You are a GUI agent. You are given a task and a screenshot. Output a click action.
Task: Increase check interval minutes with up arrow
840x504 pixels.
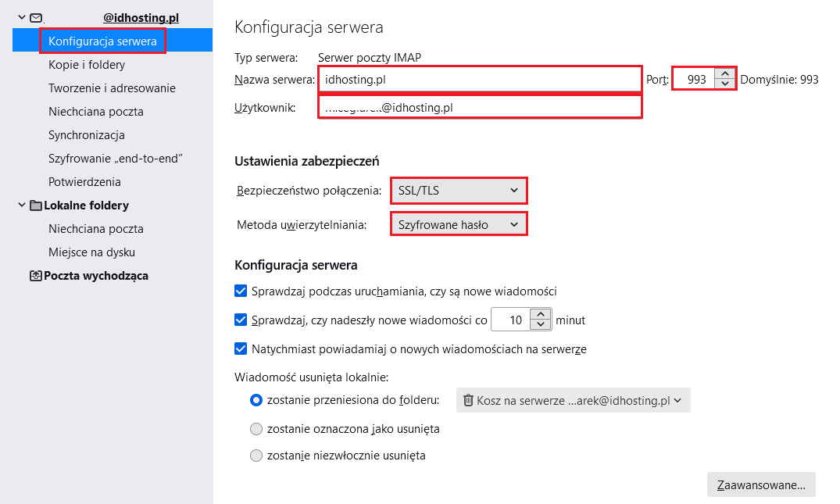coord(541,314)
